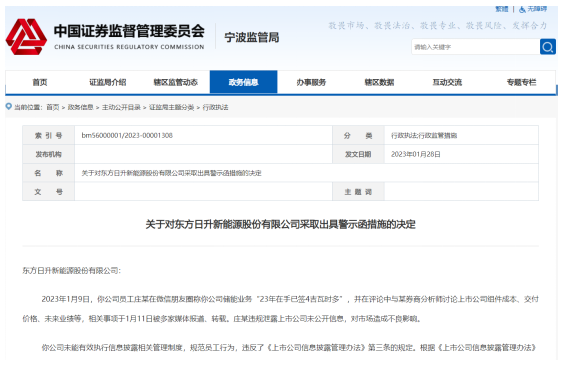
Task: Open the 首页 navigation tab
Action: pos(40,82)
